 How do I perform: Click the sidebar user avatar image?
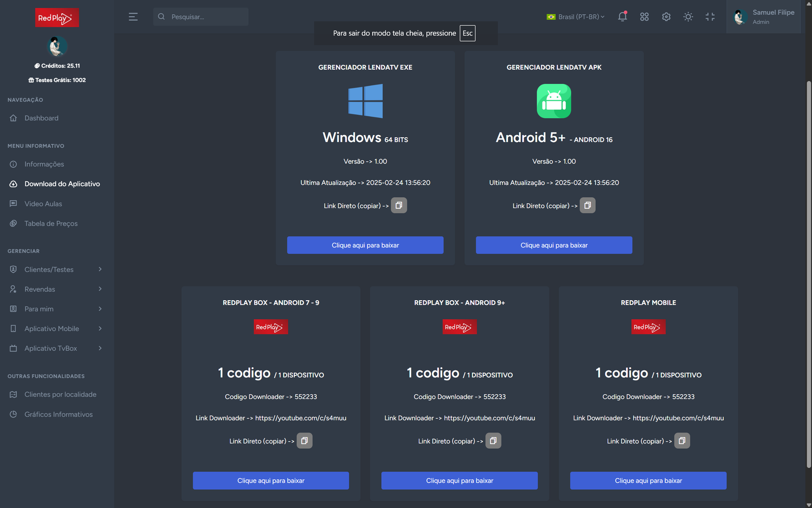57,46
